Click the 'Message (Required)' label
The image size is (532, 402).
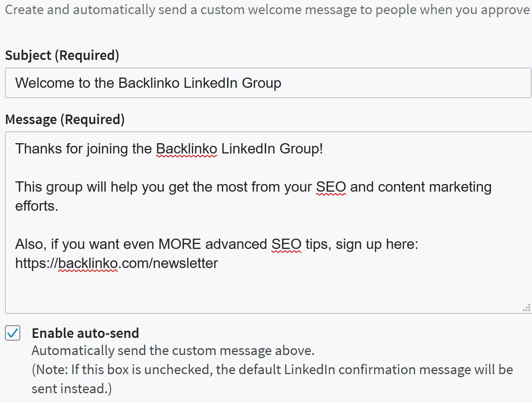tap(65, 120)
